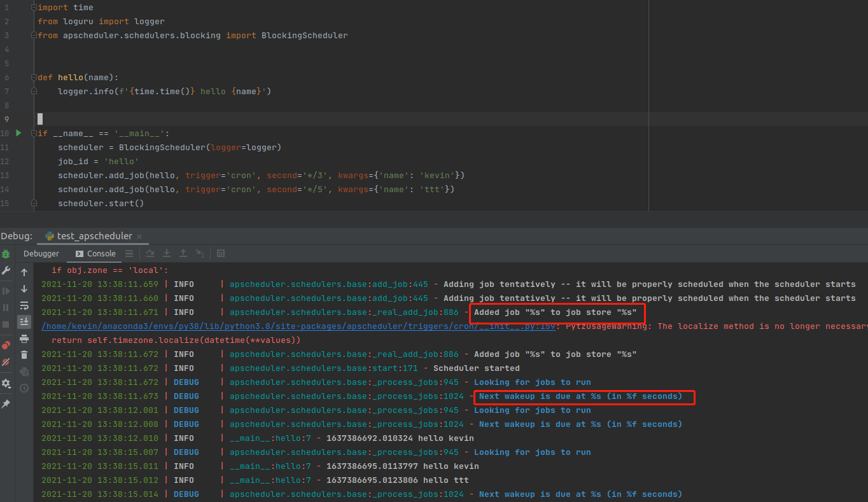Click the Pause Program icon
Viewport: 868px width, 502px height.
(x=6, y=307)
